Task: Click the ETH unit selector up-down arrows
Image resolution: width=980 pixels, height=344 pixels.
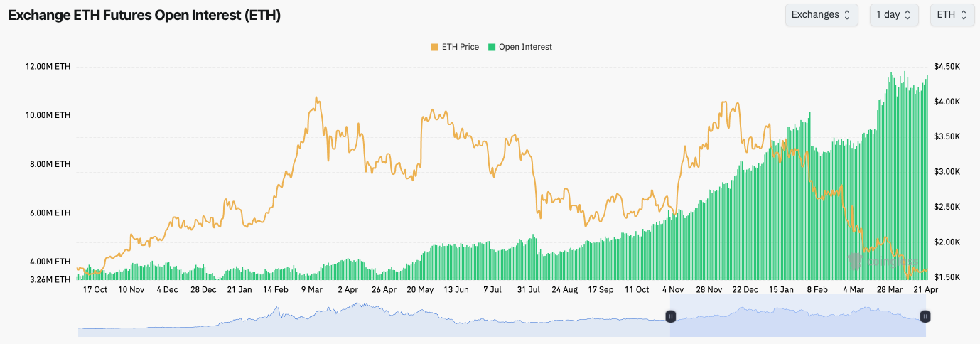Action: click(x=964, y=15)
